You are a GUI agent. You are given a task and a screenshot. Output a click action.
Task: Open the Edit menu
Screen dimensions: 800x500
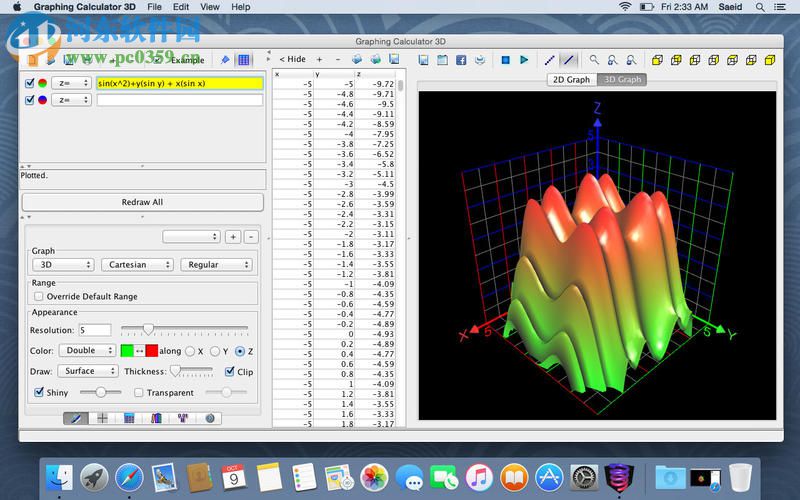[181, 7]
